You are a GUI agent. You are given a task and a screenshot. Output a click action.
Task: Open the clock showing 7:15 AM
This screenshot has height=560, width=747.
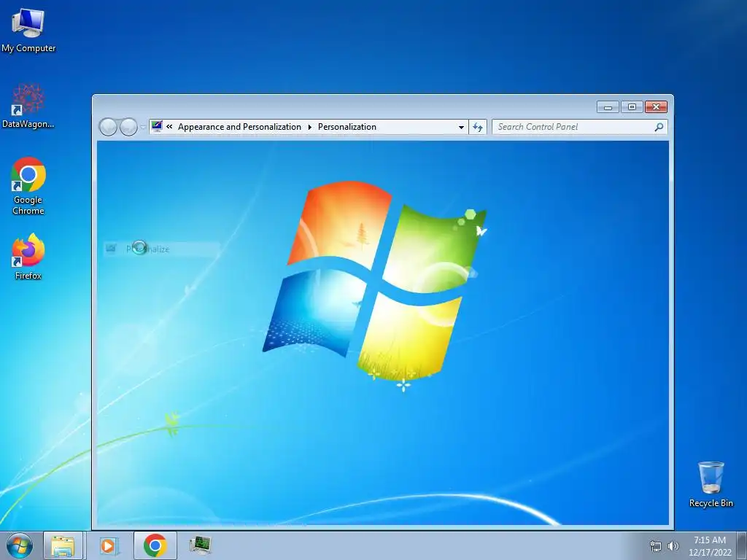710,545
